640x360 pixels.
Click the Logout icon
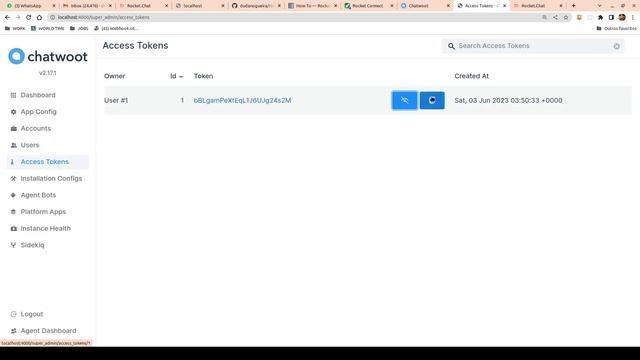[x=13, y=314]
